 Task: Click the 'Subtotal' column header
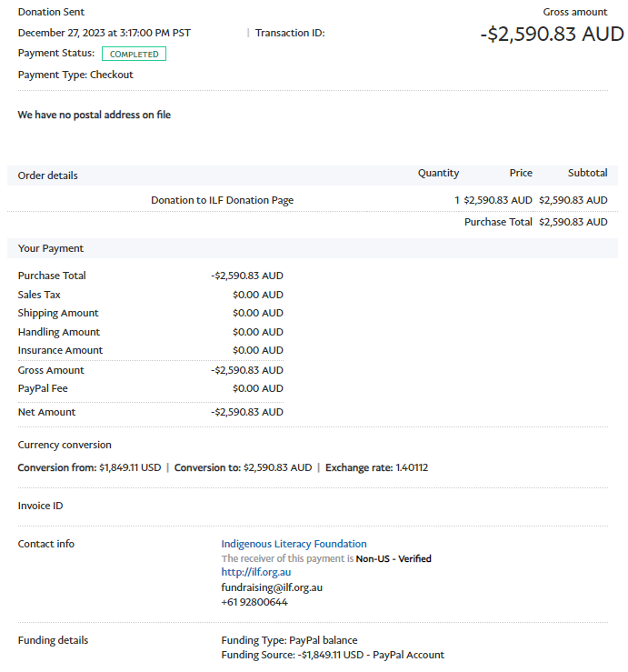coord(587,173)
